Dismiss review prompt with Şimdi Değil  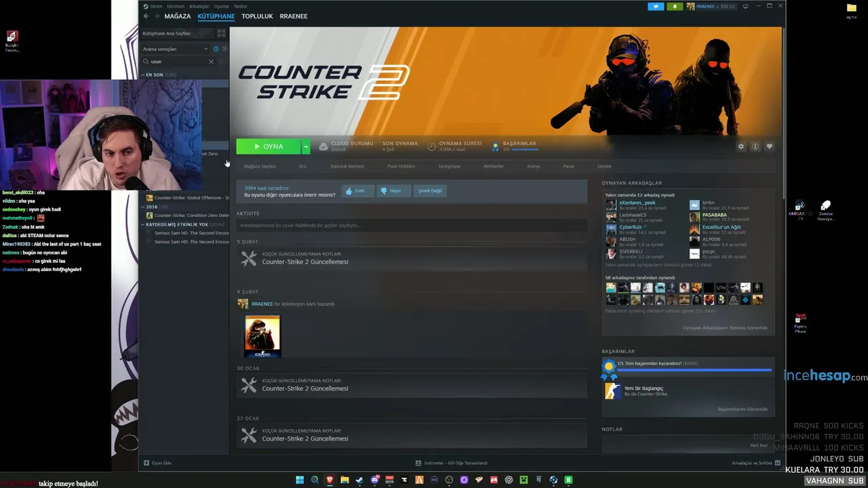point(430,190)
